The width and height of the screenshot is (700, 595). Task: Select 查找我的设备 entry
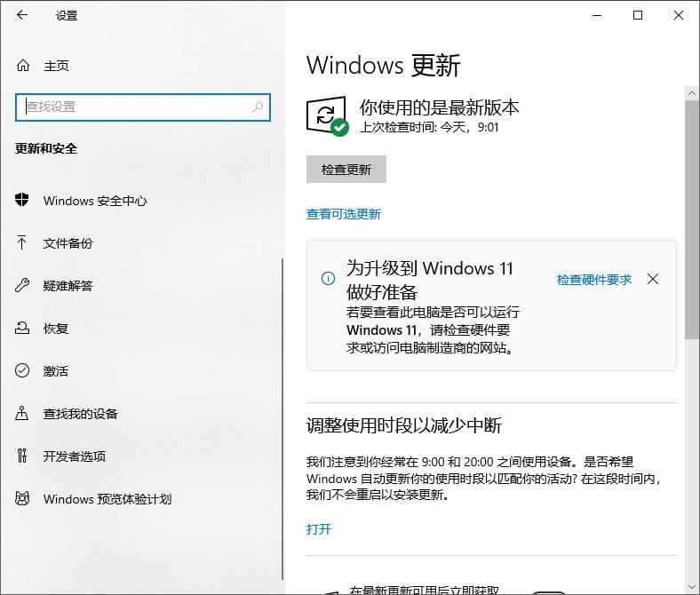[80, 414]
